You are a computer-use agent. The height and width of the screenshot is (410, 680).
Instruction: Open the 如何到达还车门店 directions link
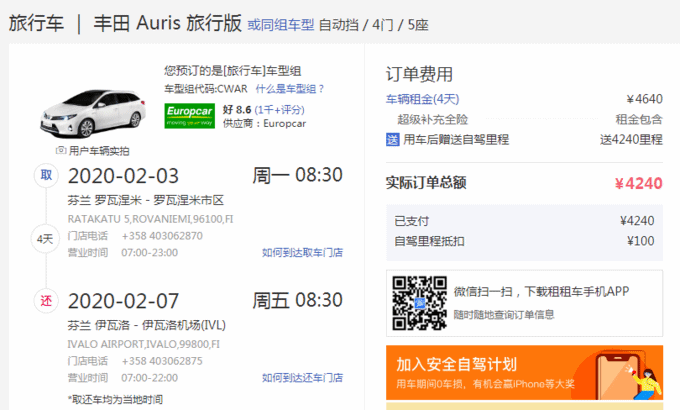tap(302, 378)
